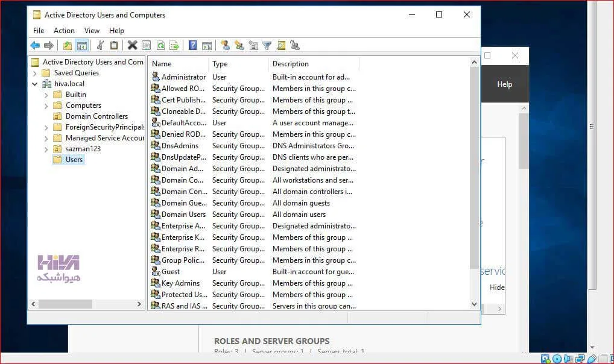Sort by the Name column header
The width and height of the screenshot is (614, 364).
click(x=178, y=64)
